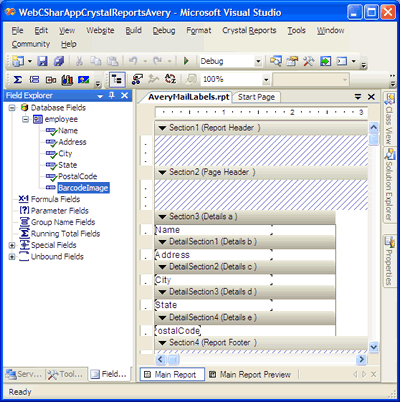Select Formula Fields node

click(x=55, y=199)
